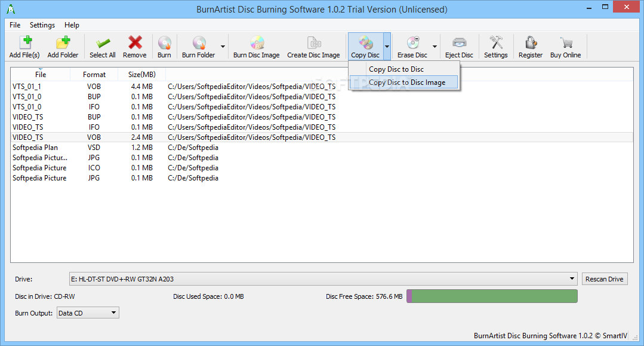The image size is (644, 346).
Task: Sort by the Size(MB) column header
Action: coord(141,75)
